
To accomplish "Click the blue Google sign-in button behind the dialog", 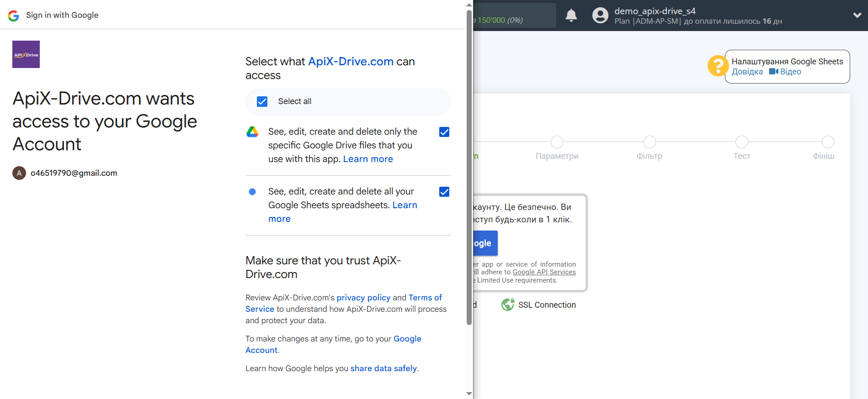I will point(485,243).
